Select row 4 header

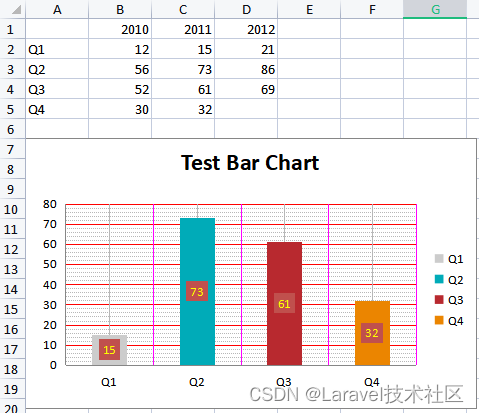click(12, 89)
